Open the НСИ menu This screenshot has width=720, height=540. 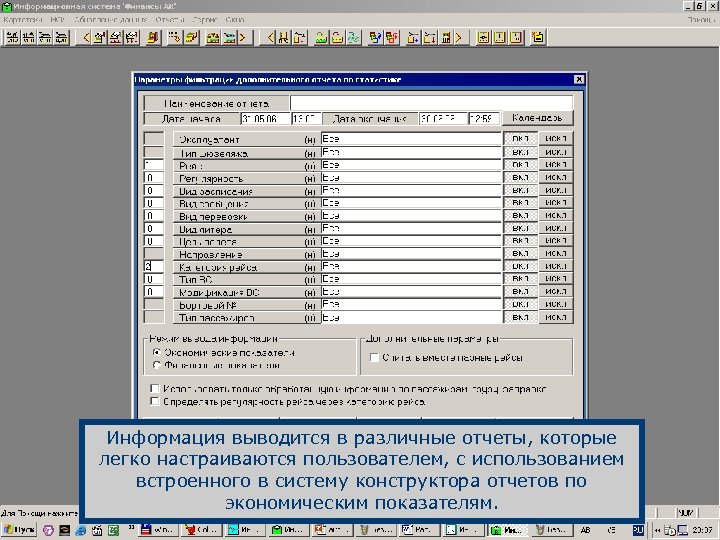click(x=57, y=20)
